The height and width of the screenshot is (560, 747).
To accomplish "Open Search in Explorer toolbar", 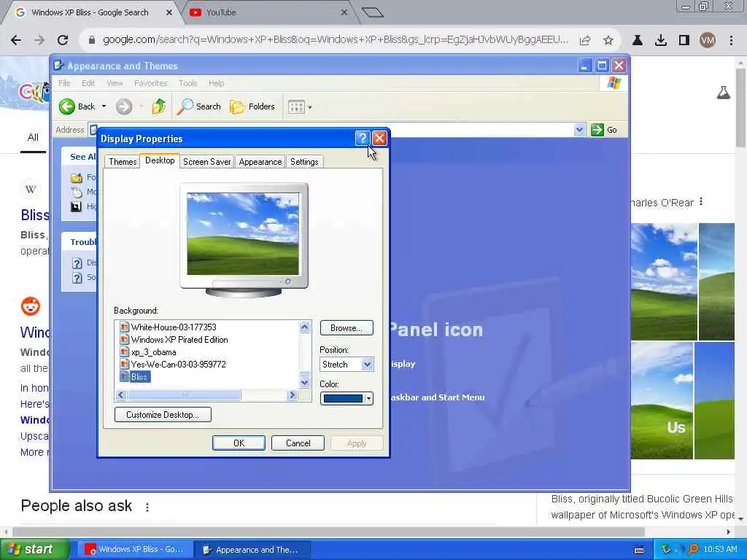I will pyautogui.click(x=198, y=106).
